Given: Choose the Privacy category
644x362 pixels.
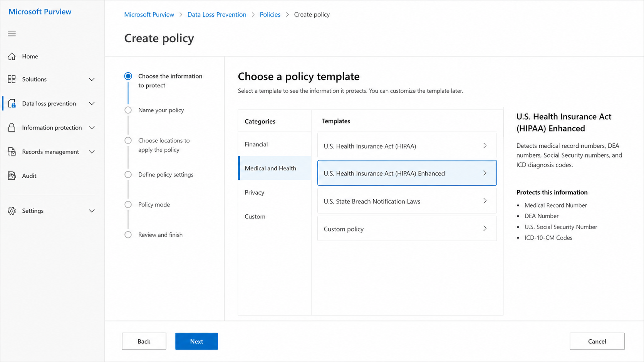Looking at the screenshot, I should (275, 192).
